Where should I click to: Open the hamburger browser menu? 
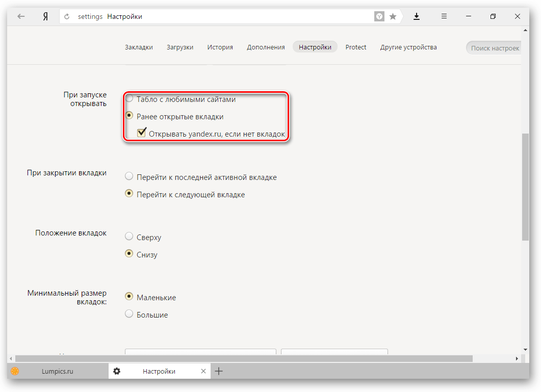[444, 16]
